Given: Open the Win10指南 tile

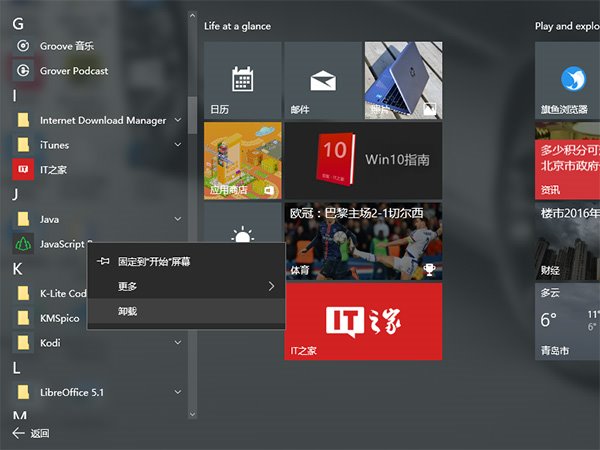Looking at the screenshot, I should click(x=363, y=161).
